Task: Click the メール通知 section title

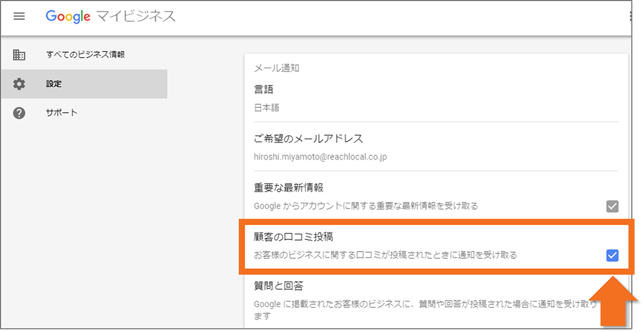Action: pos(276,68)
